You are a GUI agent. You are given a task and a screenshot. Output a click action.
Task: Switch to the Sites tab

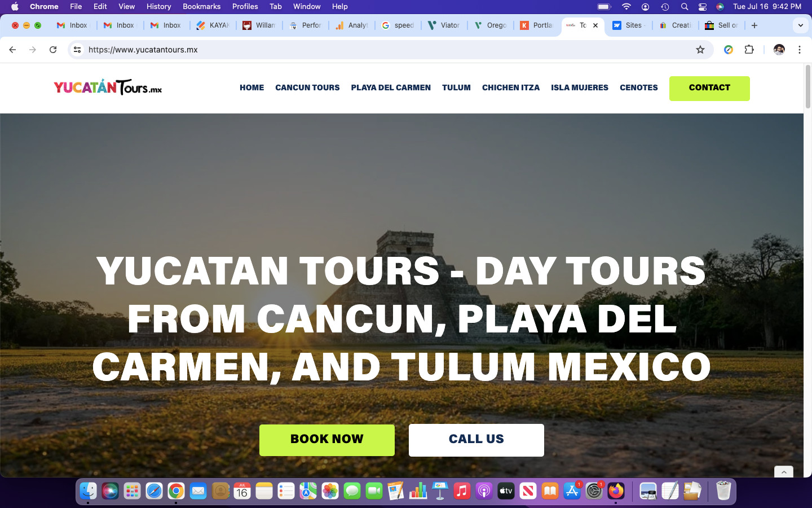click(629, 25)
